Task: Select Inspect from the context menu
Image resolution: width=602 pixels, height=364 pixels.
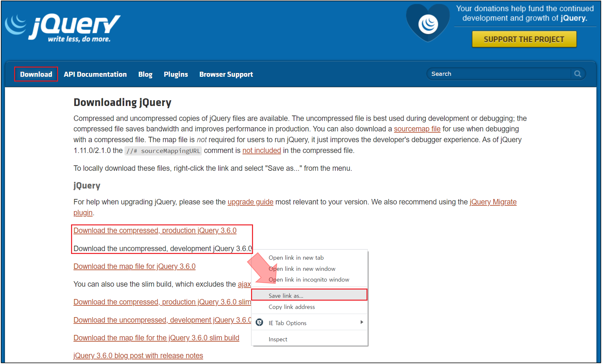Action: point(278,339)
